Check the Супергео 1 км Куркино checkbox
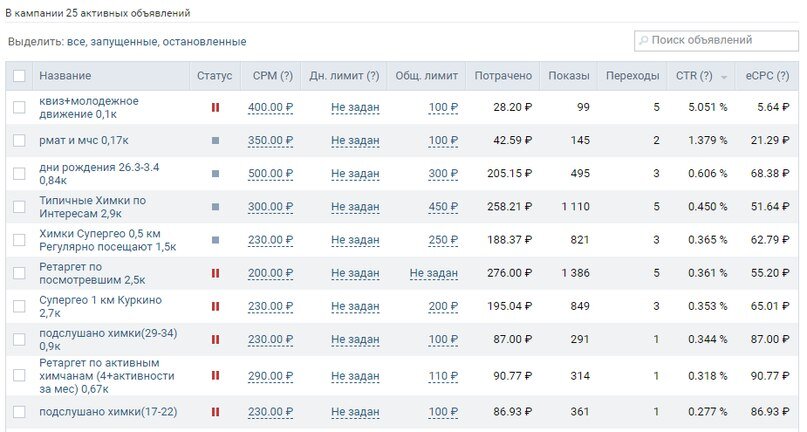 click(x=19, y=306)
